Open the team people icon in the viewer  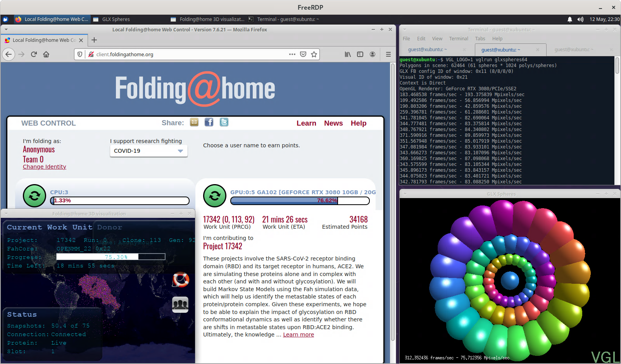click(x=180, y=304)
